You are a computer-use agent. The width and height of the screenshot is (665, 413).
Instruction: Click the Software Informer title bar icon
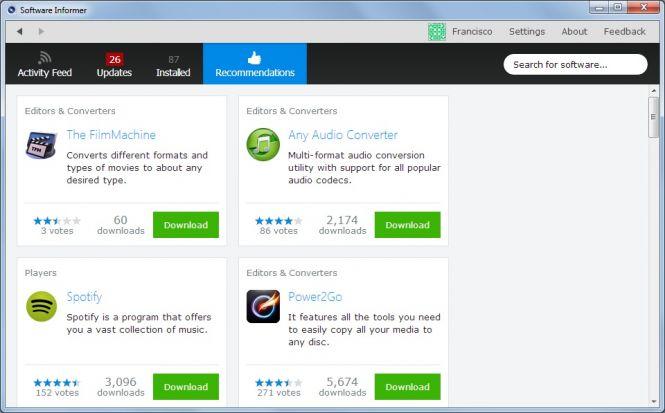(11, 9)
